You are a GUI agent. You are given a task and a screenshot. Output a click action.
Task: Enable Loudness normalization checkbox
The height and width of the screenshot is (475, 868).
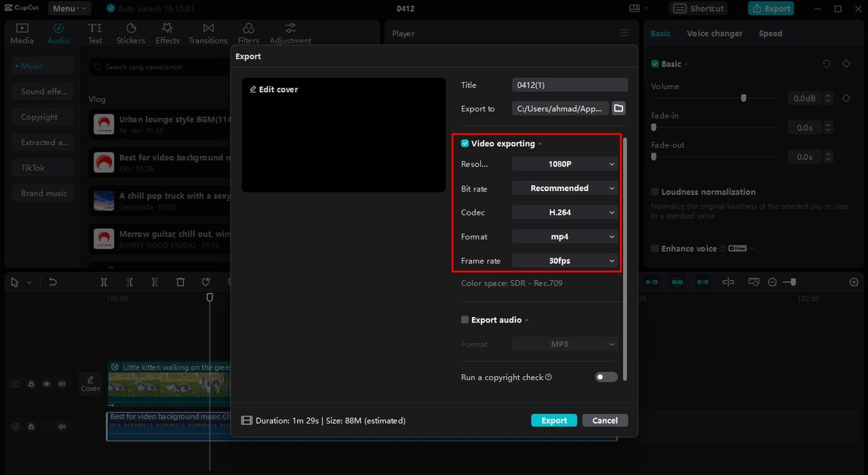point(655,192)
